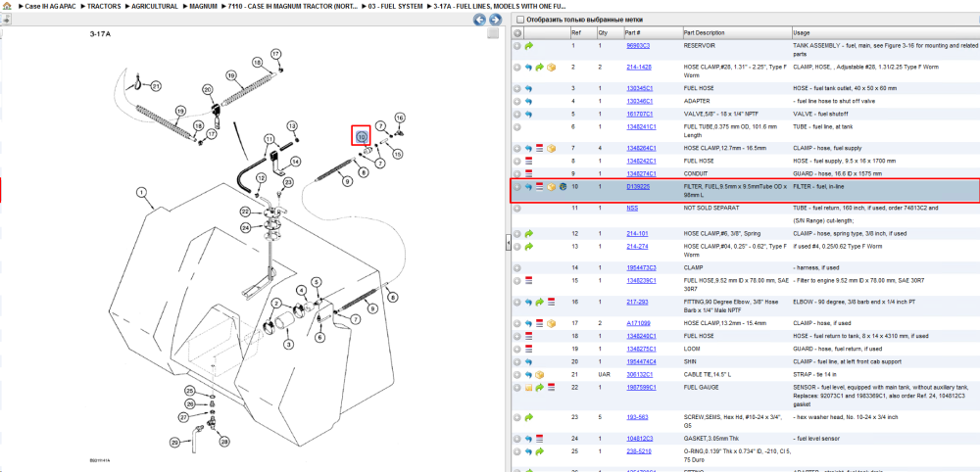
Task: Click green arrow icon in row 2
Action: click(x=540, y=67)
